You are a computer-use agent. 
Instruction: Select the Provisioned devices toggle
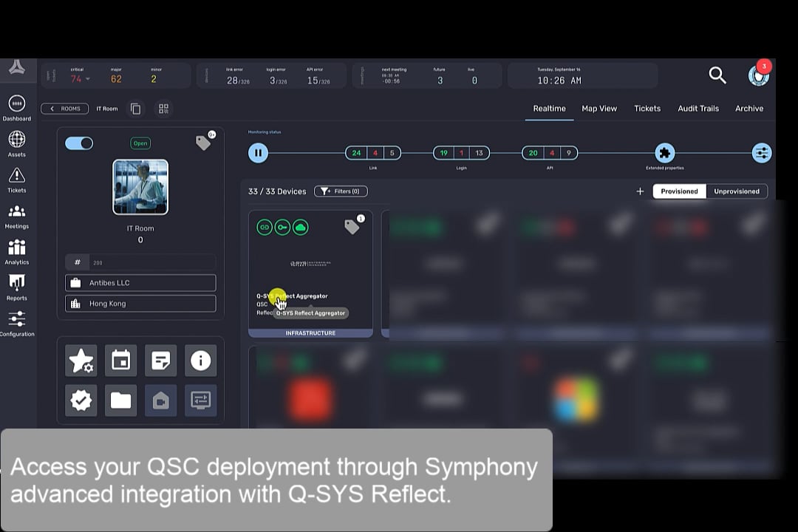coord(679,191)
